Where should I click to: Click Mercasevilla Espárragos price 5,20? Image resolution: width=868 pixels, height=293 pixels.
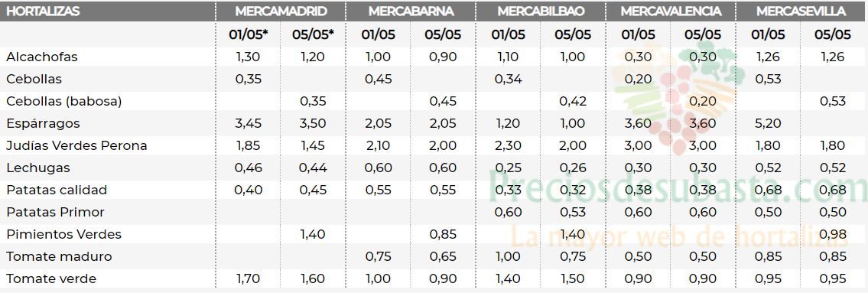click(x=769, y=123)
